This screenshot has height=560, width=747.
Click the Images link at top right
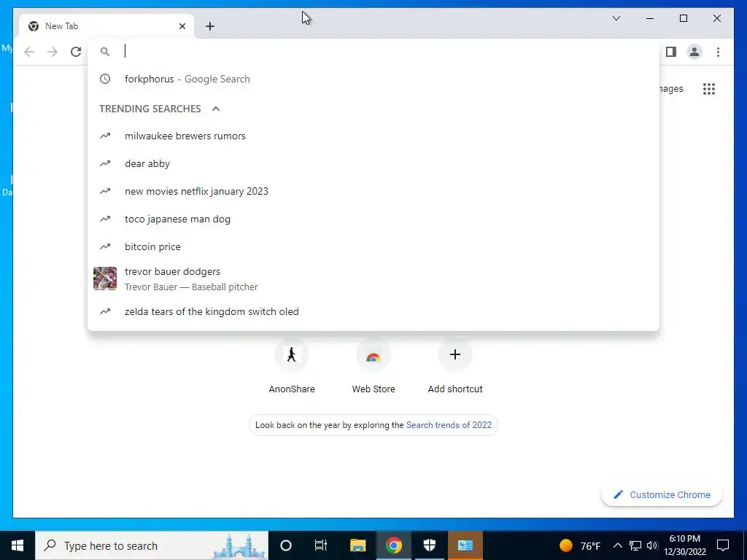[672, 89]
